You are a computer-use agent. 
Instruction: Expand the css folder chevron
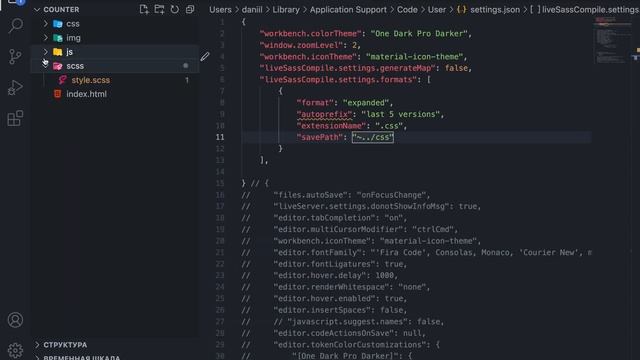coord(46,24)
